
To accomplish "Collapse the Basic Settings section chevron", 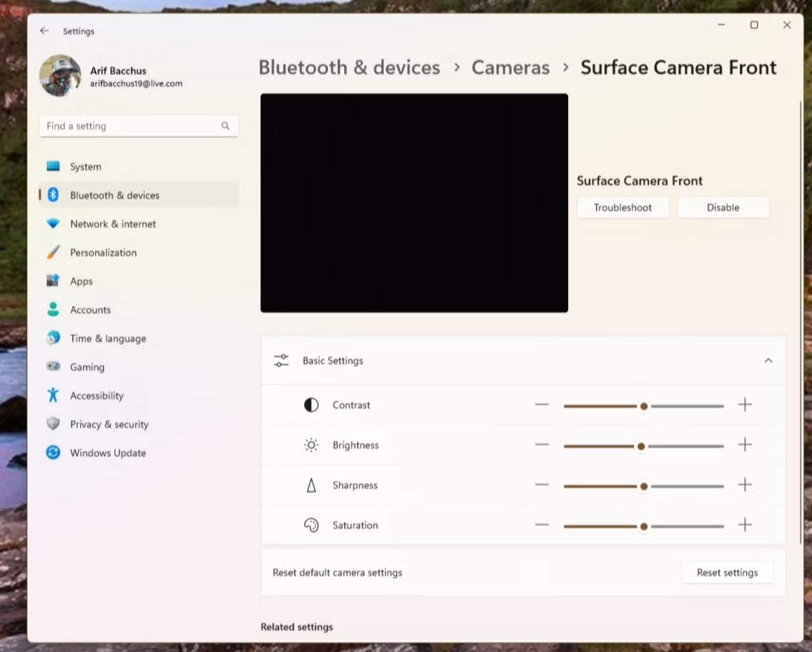I will [x=768, y=361].
